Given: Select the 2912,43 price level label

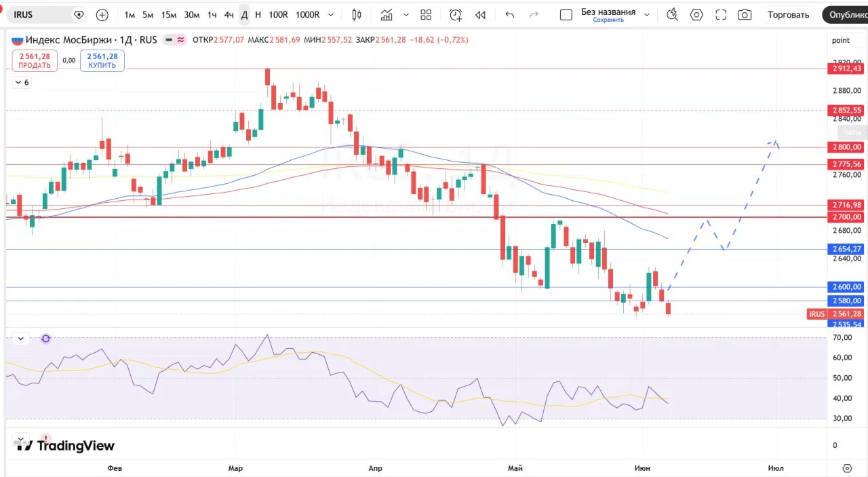Looking at the screenshot, I should [x=846, y=69].
